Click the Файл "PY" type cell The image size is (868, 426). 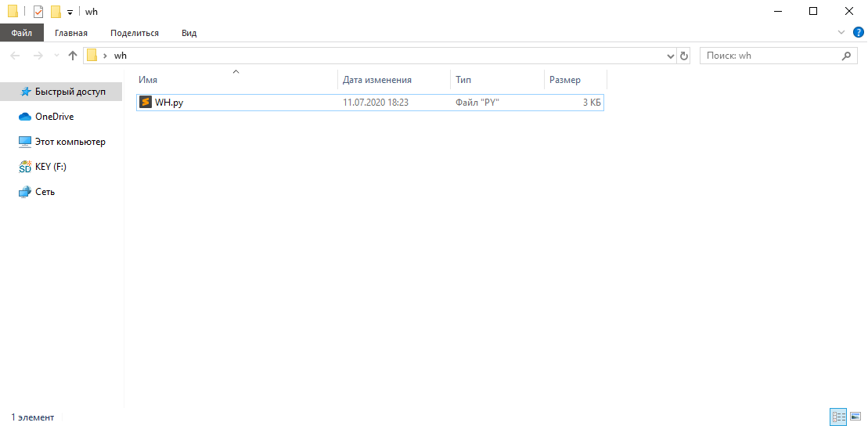477,103
